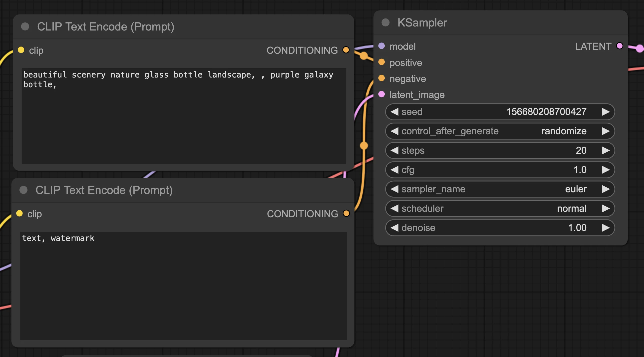Select the upper CLIP Text Encode title bar

click(105, 26)
